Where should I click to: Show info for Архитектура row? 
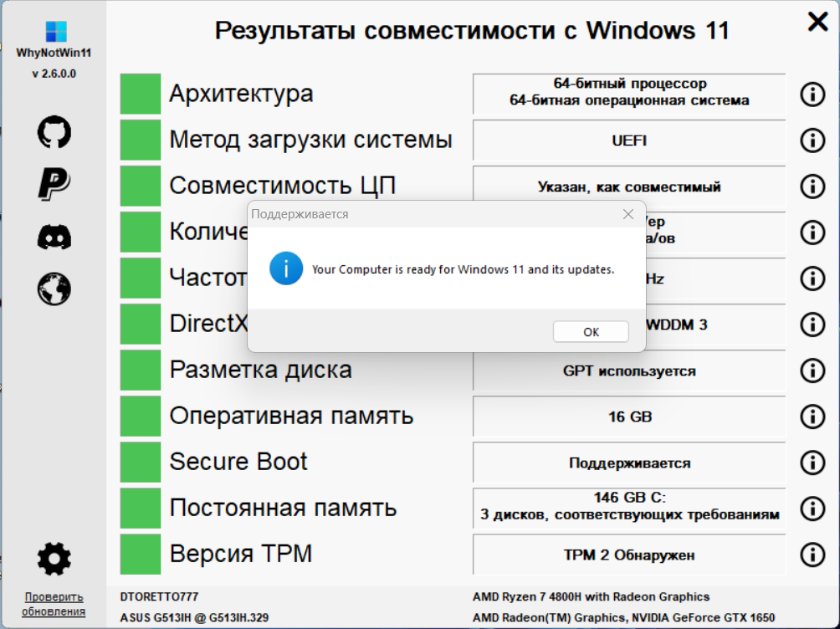[812, 95]
